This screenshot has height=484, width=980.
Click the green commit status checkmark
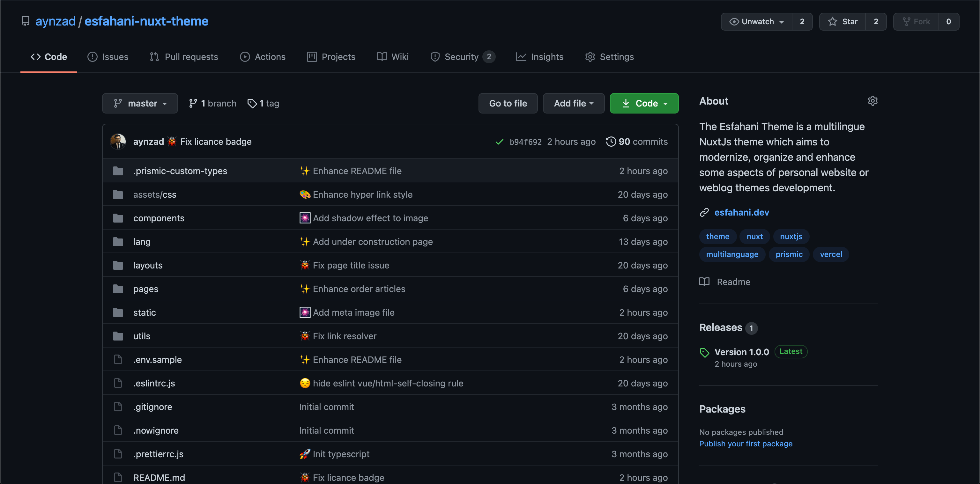pos(499,142)
